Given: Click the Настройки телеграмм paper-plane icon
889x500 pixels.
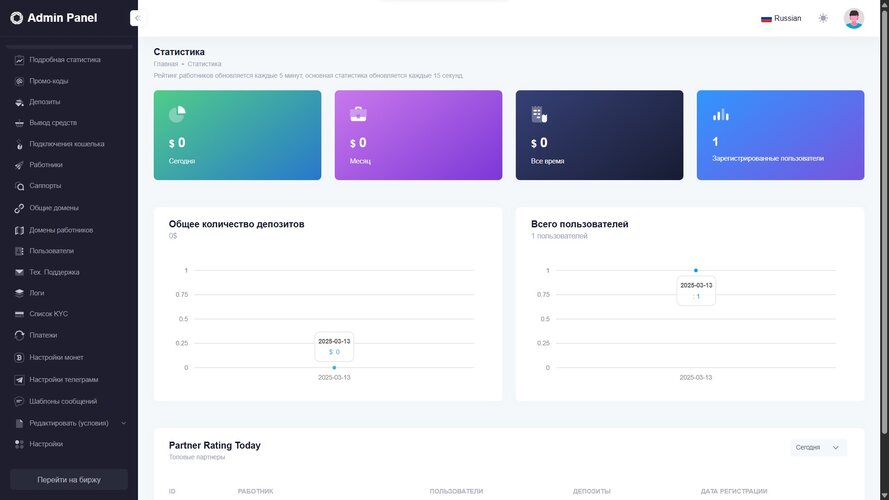Looking at the screenshot, I should tap(19, 380).
